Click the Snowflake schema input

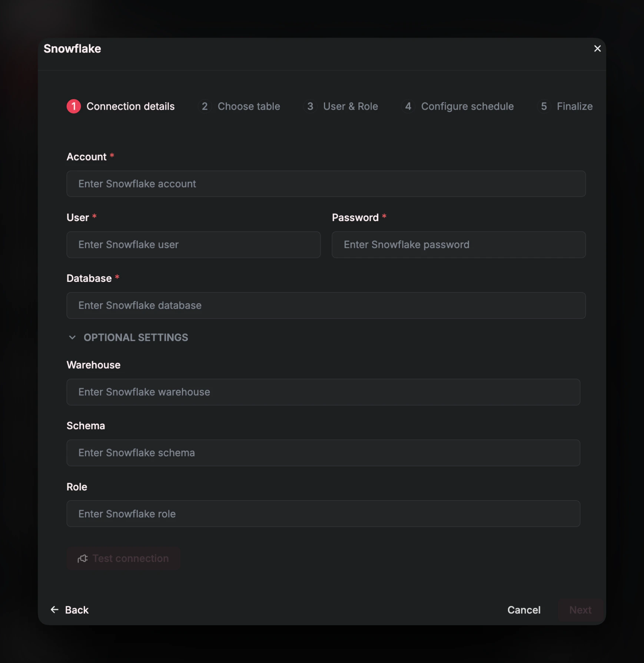(x=323, y=453)
